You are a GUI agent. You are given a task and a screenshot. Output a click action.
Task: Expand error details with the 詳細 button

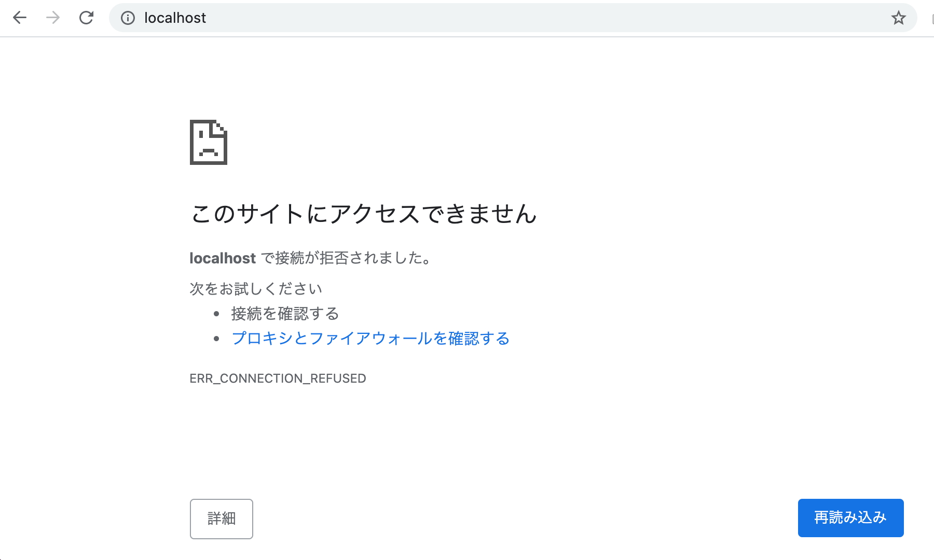tap(221, 519)
